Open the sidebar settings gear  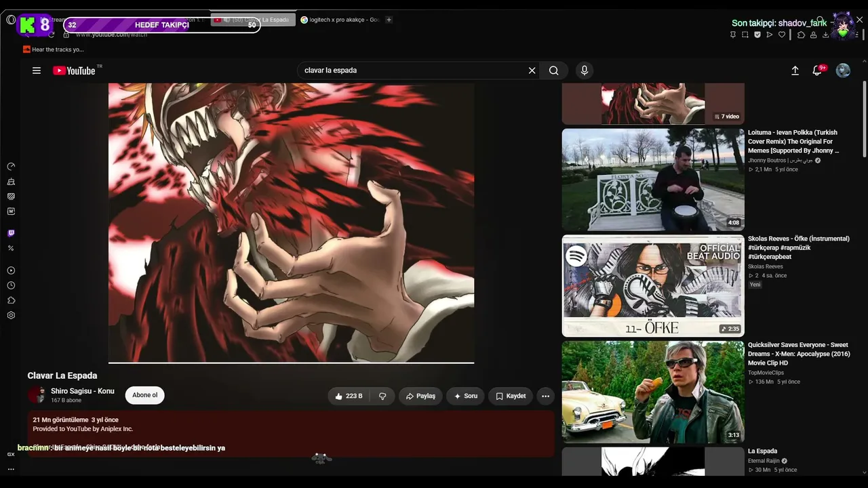pyautogui.click(x=11, y=315)
